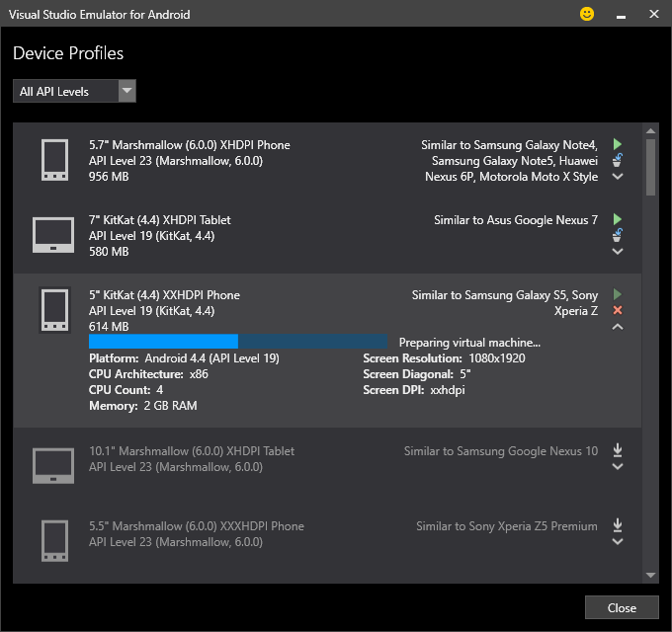Click the virtual machine preparation progress bar
Viewport: 672px width, 632px height.
point(238,342)
